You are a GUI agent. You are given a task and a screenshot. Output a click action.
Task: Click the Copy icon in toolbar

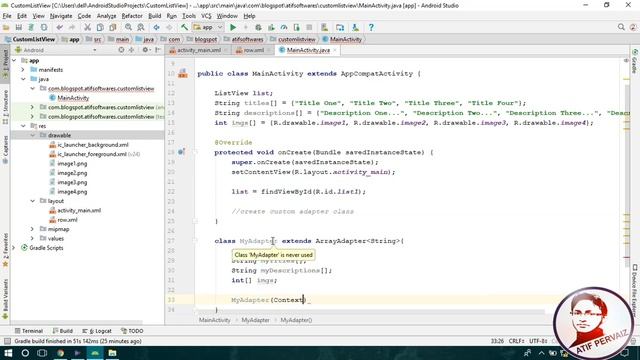click(x=100, y=27)
